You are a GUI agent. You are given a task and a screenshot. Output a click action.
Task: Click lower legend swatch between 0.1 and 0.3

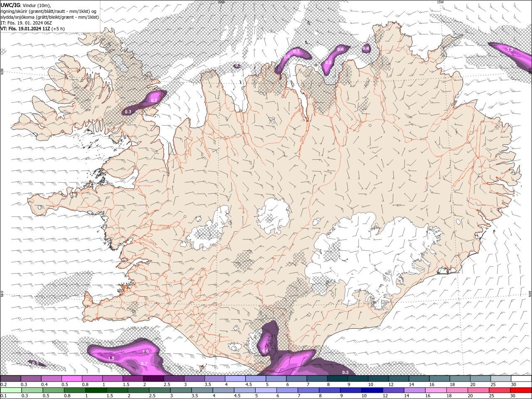11,390
